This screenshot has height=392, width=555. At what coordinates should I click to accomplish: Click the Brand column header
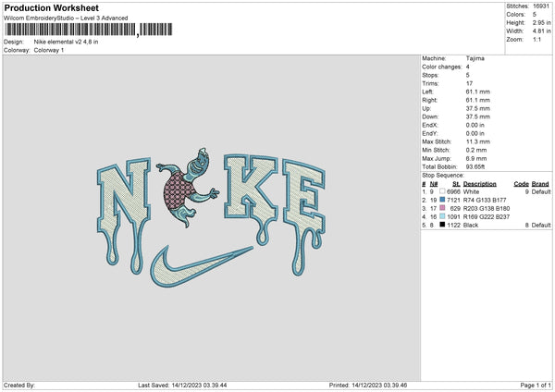(540, 184)
